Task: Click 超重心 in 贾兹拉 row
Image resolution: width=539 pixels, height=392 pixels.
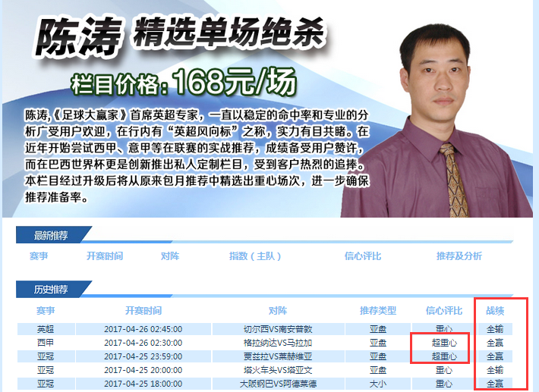Action: [x=444, y=356]
